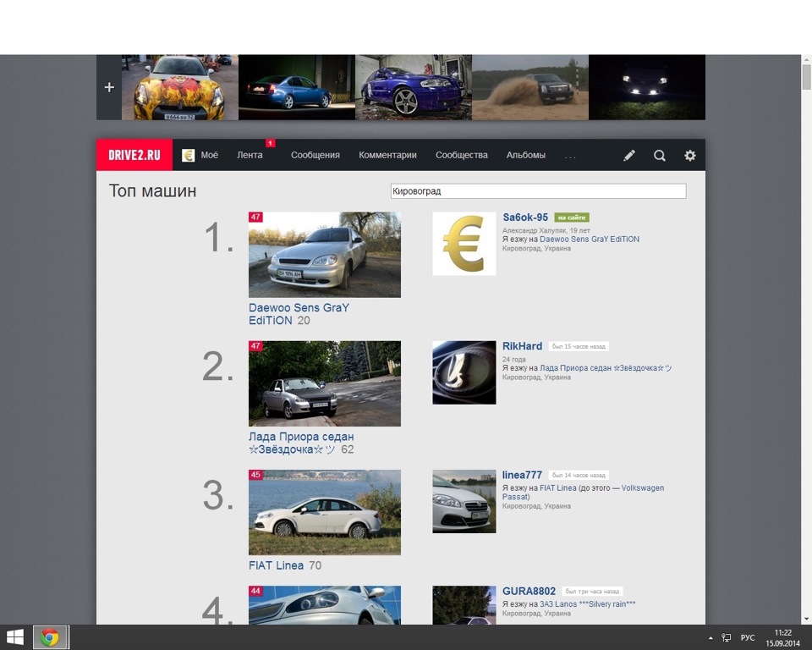Open Сообщества in the navigation bar
The image size is (812, 650).
click(x=462, y=155)
